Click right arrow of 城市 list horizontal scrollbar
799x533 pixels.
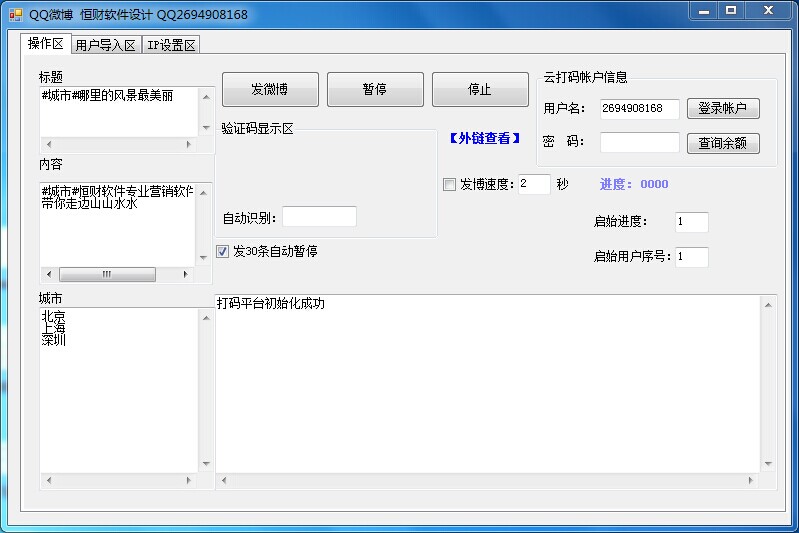[x=189, y=480]
